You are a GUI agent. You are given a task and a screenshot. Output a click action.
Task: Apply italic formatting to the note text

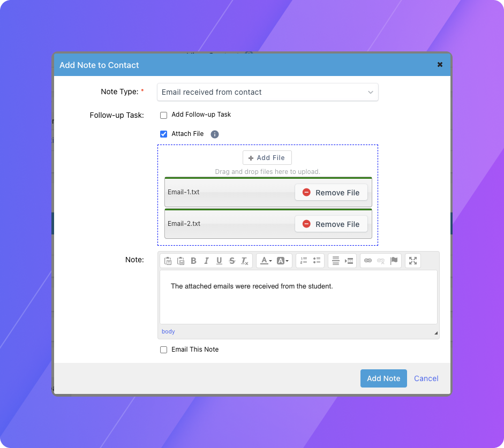[x=206, y=261]
